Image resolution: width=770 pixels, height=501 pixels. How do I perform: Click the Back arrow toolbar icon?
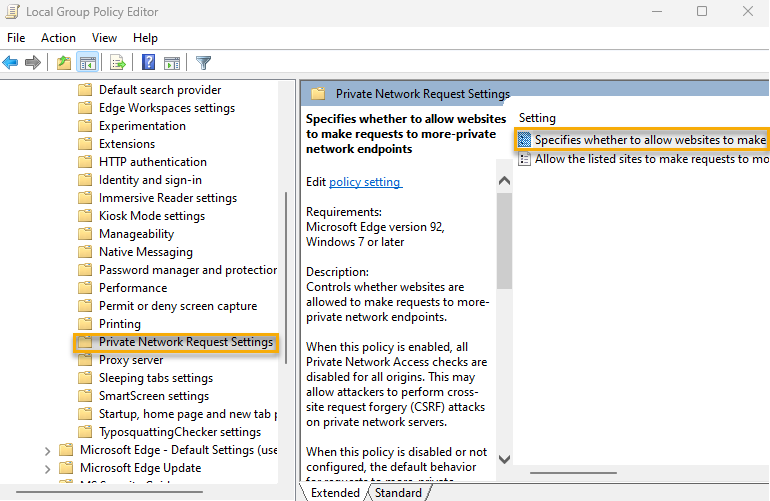[11, 63]
